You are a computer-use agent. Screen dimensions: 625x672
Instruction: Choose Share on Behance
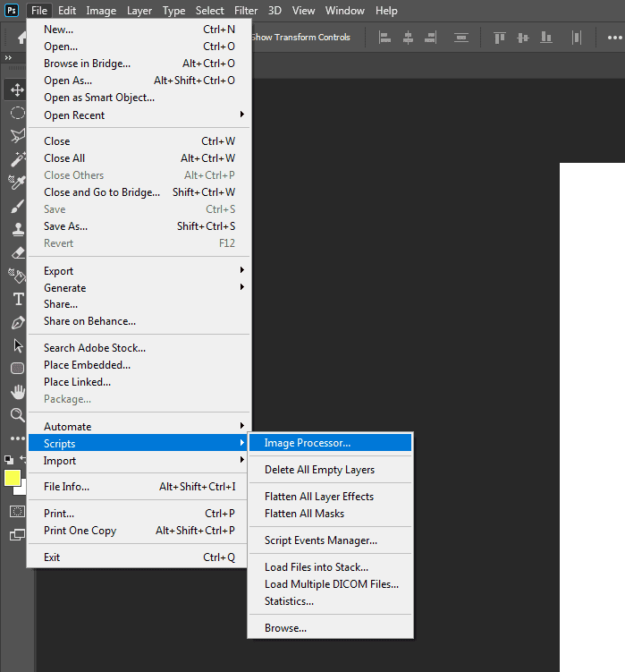coord(139,321)
